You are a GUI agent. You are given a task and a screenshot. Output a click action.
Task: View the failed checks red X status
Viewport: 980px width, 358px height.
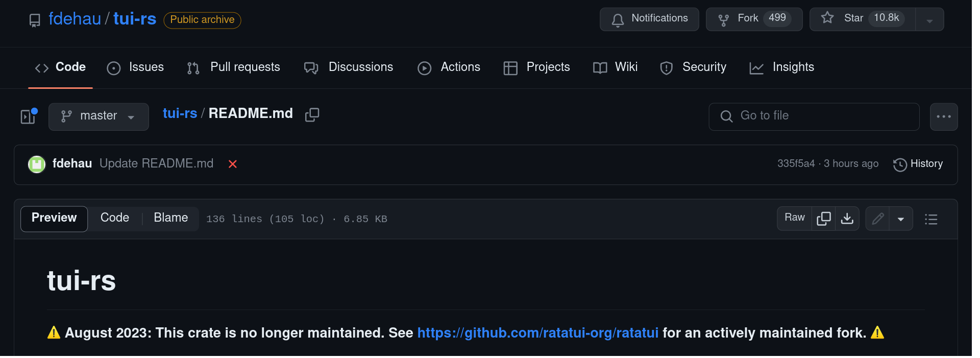pos(233,164)
